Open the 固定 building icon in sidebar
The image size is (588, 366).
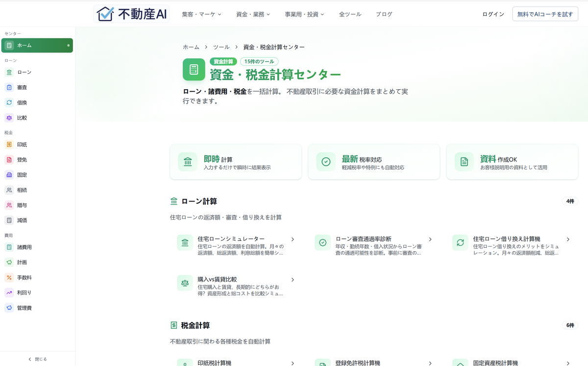point(9,175)
